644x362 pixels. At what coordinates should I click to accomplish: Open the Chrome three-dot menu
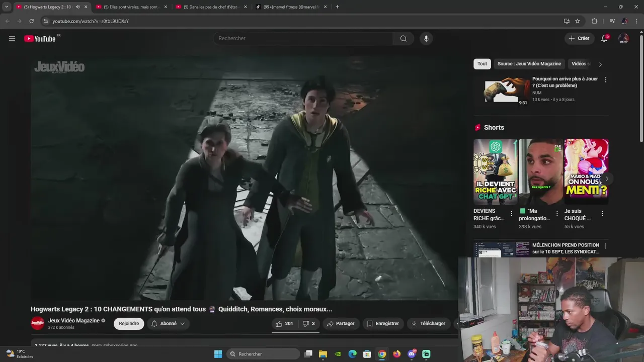[x=637, y=21]
